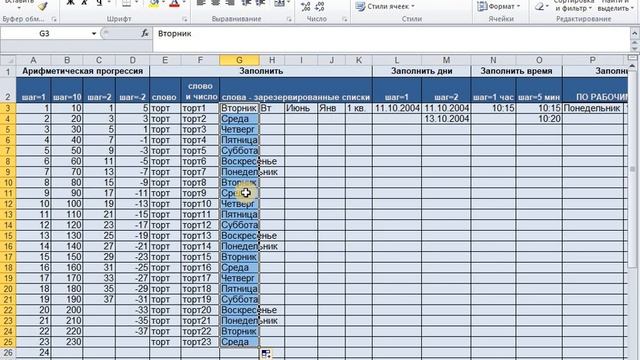
Task: Click cell G3 containing Вторник
Action: coord(239,108)
